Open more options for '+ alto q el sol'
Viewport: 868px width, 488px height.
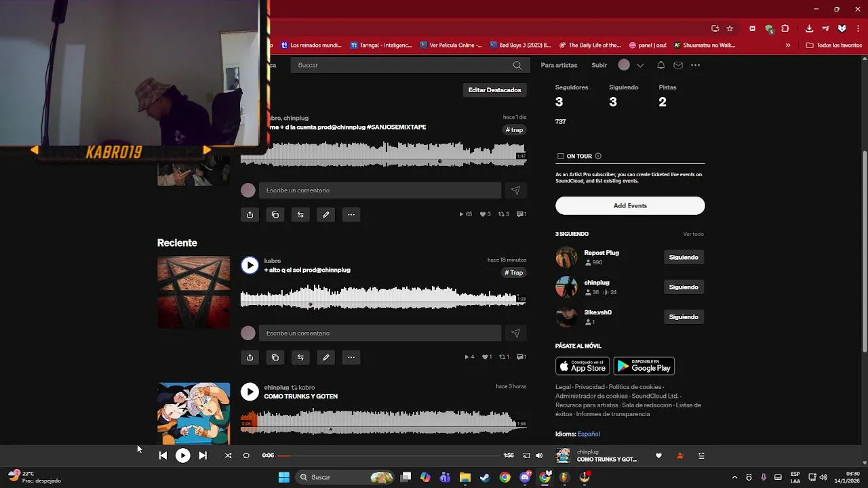(351, 357)
